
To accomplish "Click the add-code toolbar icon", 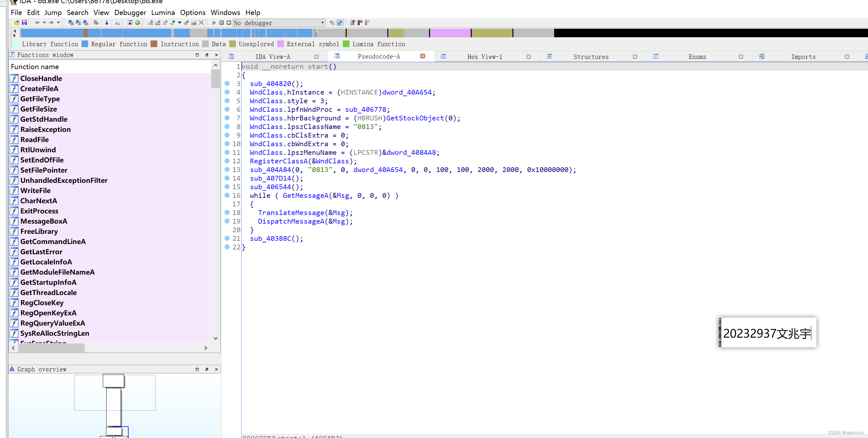I will [x=151, y=23].
